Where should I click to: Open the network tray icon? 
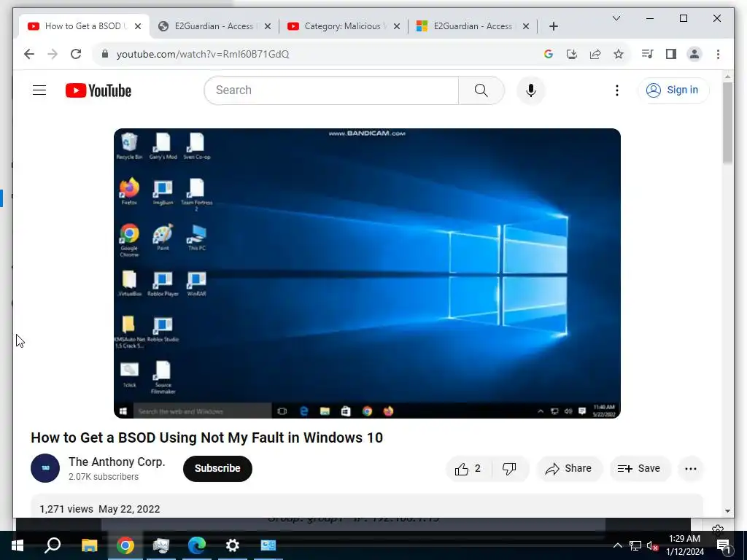[635, 545]
